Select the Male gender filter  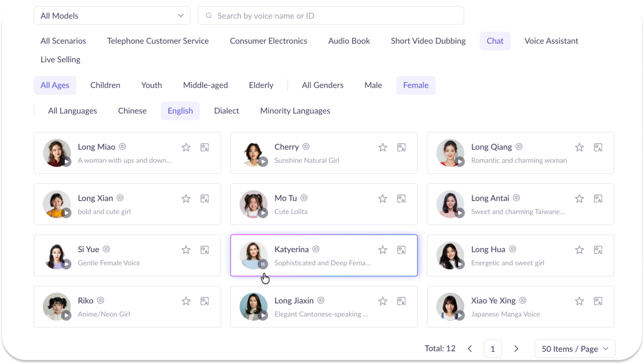[x=373, y=85]
